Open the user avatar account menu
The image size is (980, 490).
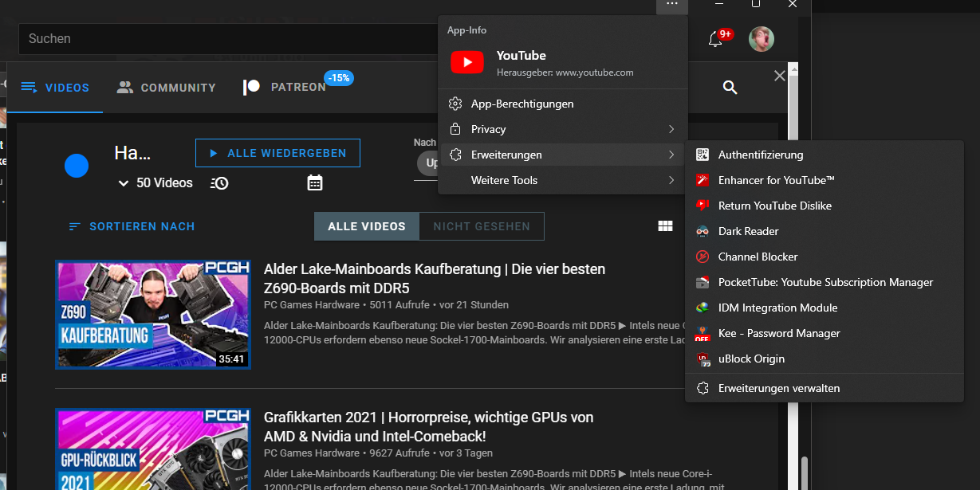[x=762, y=39]
